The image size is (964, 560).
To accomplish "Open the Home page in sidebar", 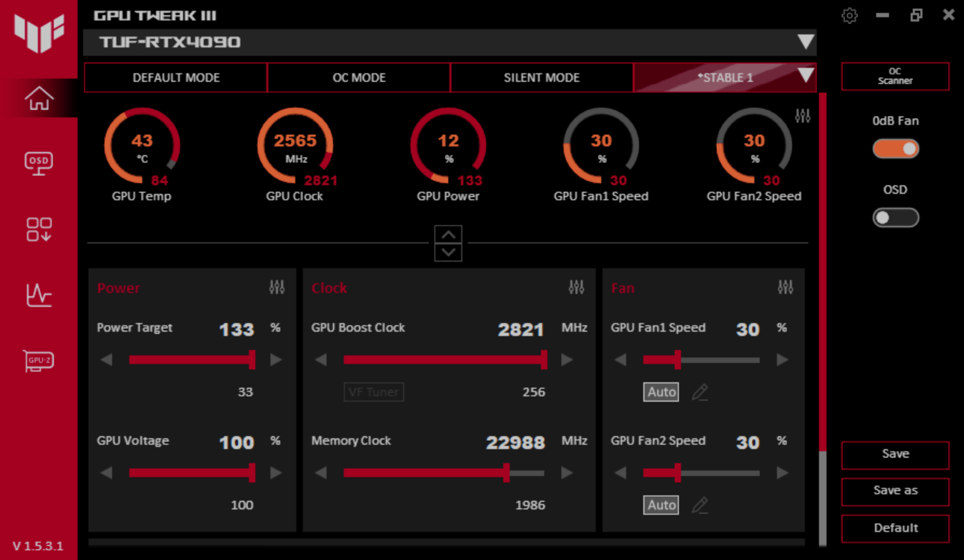I will 39,98.
